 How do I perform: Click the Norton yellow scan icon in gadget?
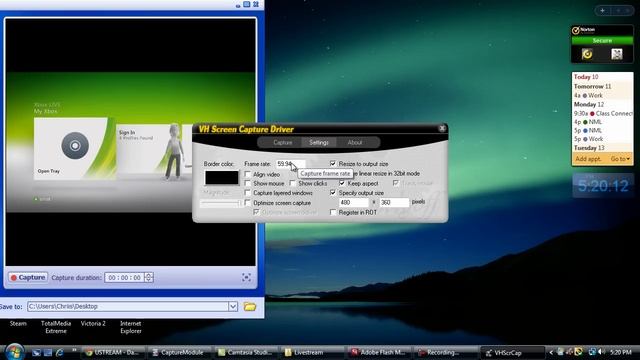pyautogui.click(x=587, y=54)
